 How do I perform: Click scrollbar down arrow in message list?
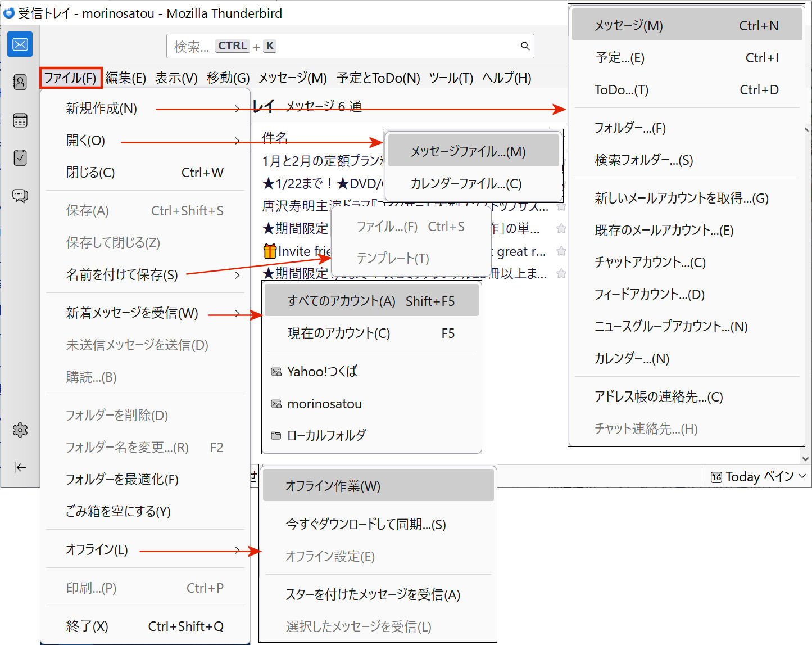click(806, 458)
